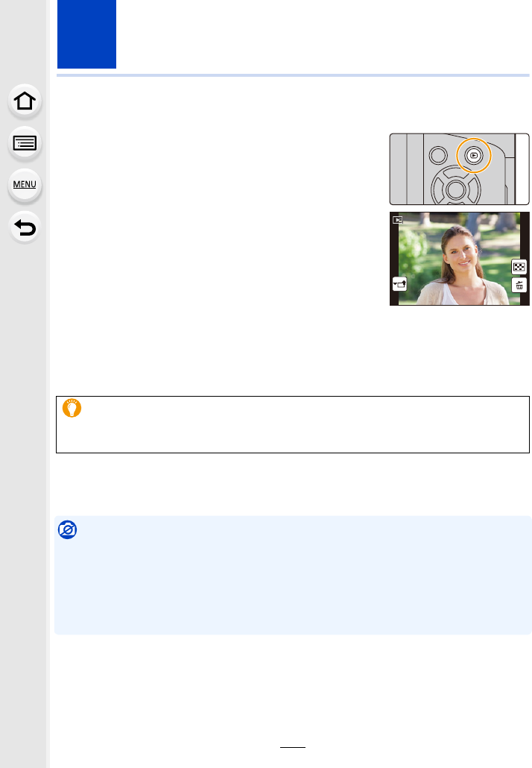The image size is (532, 768).
Task: Tap the multi-thumbnail display icon
Action: coord(519,267)
